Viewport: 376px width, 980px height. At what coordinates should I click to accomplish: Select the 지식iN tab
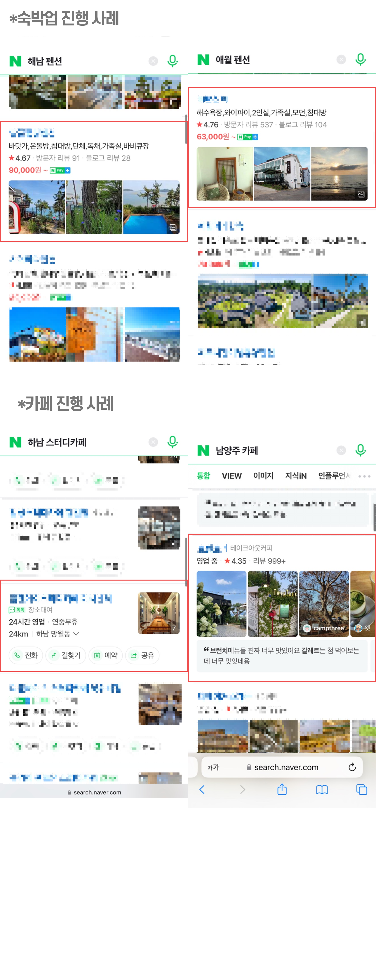pyautogui.click(x=296, y=476)
